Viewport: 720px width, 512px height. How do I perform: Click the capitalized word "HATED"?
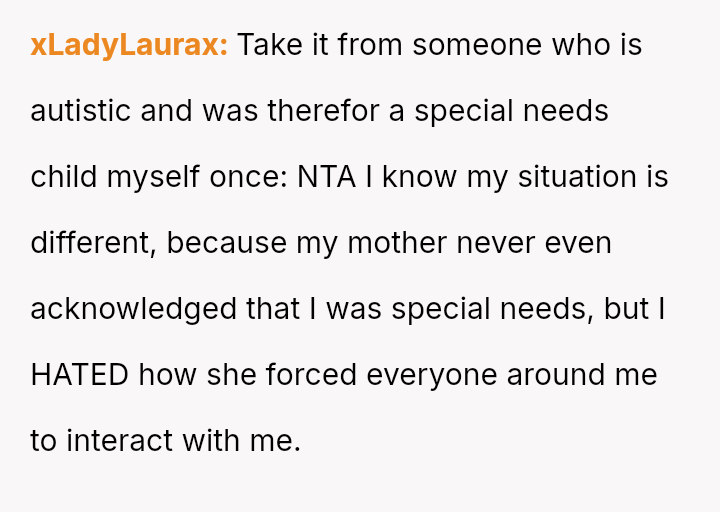[x=79, y=375]
